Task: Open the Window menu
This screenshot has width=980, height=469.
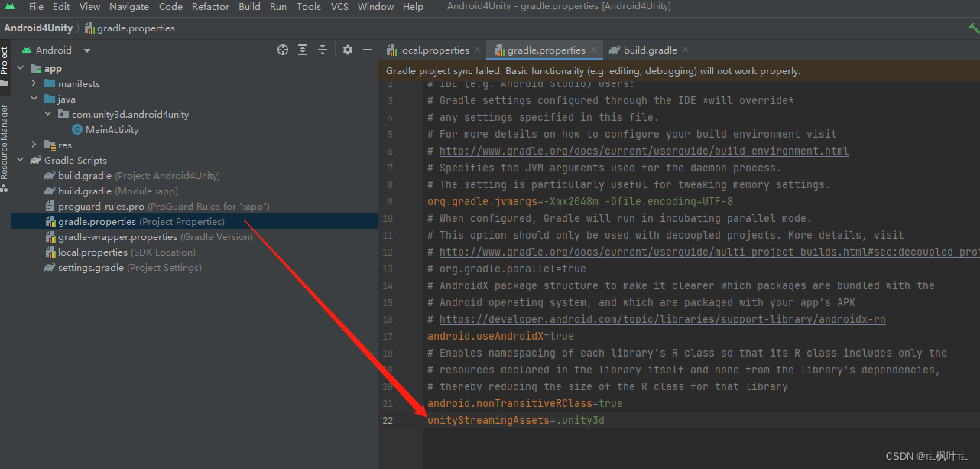Action: tap(375, 7)
